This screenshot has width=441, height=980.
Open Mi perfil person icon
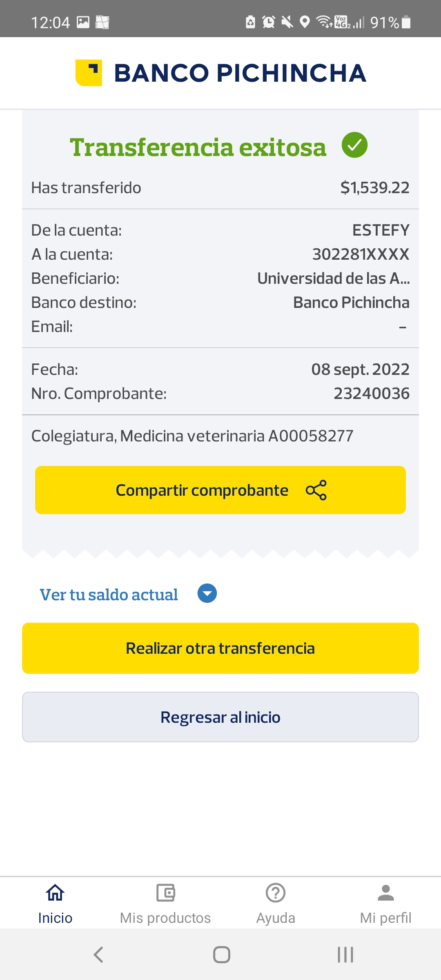[x=385, y=893]
